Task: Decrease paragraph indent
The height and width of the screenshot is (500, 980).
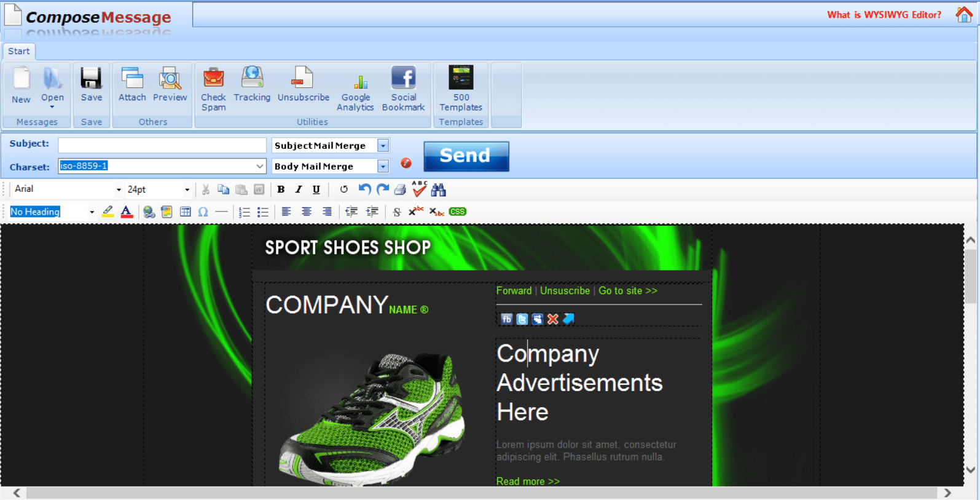Action: coord(351,212)
